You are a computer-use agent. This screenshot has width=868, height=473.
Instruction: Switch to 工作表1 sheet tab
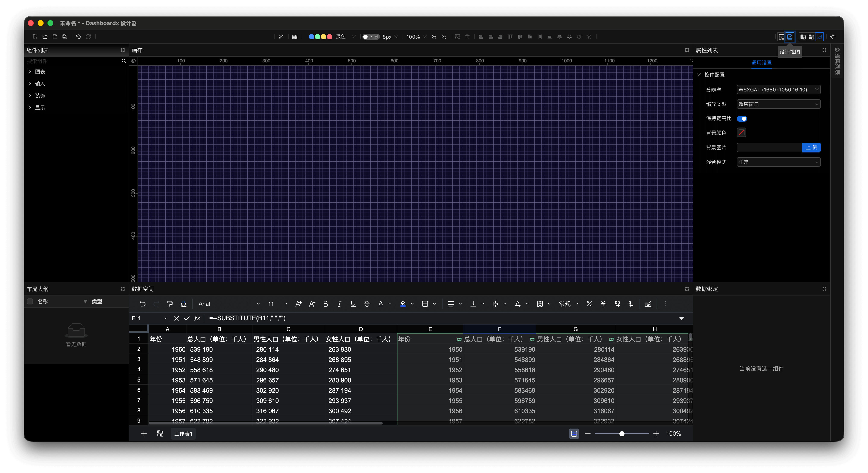tap(183, 433)
